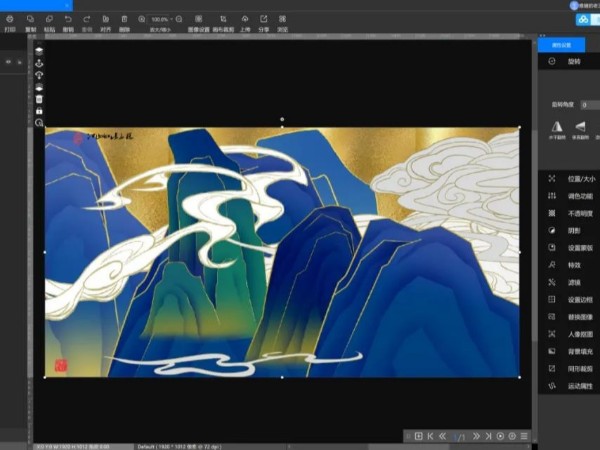
Task: Click the 删除 (Delete) trash icon in top toolbar
Action: point(124,19)
